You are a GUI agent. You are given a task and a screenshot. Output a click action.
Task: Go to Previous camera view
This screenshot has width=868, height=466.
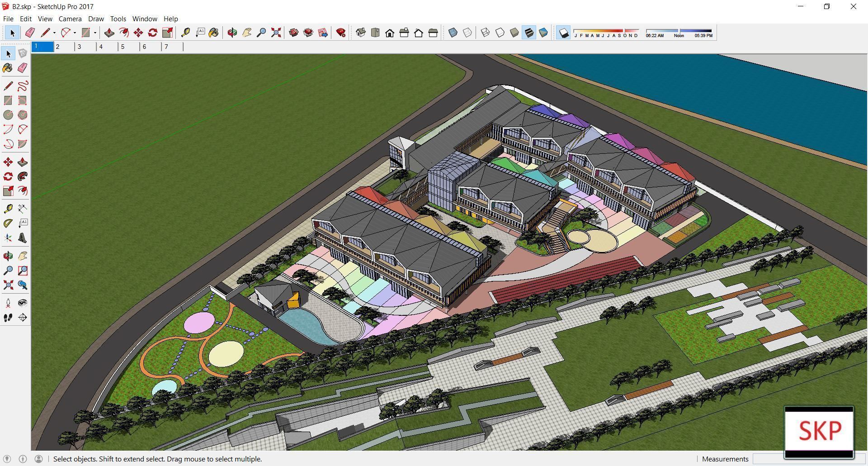23,285
